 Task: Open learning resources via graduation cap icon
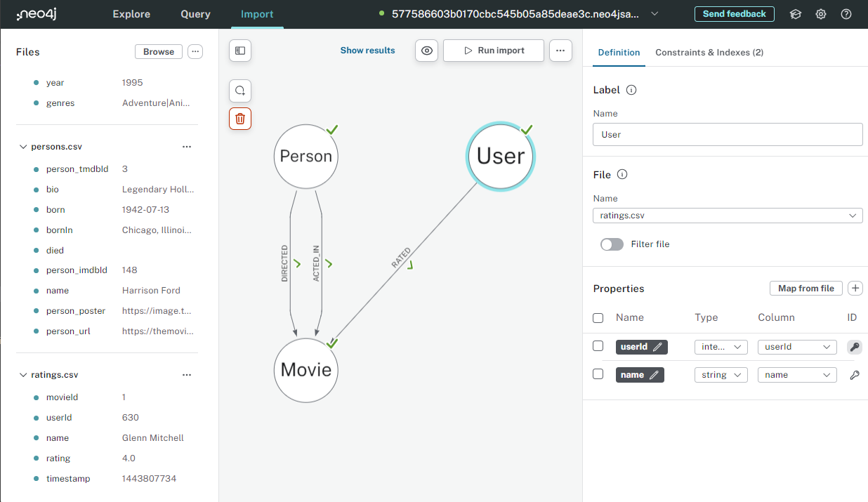(x=795, y=13)
